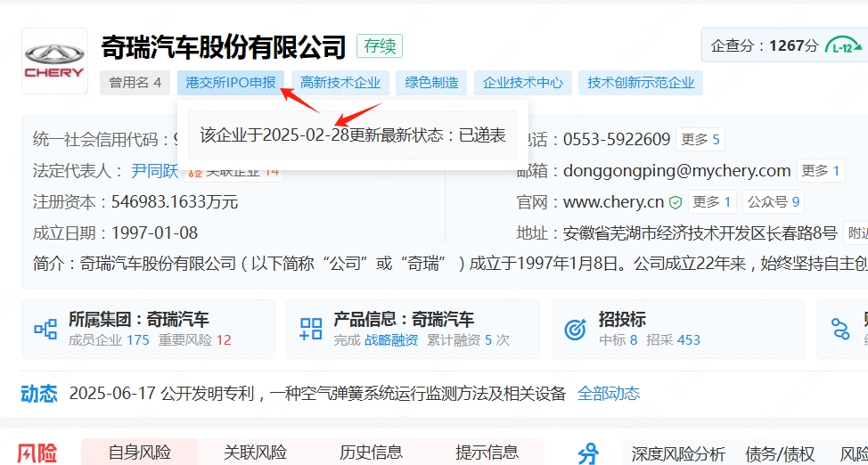
Task: Click the 招投标 target icon
Action: 575,330
